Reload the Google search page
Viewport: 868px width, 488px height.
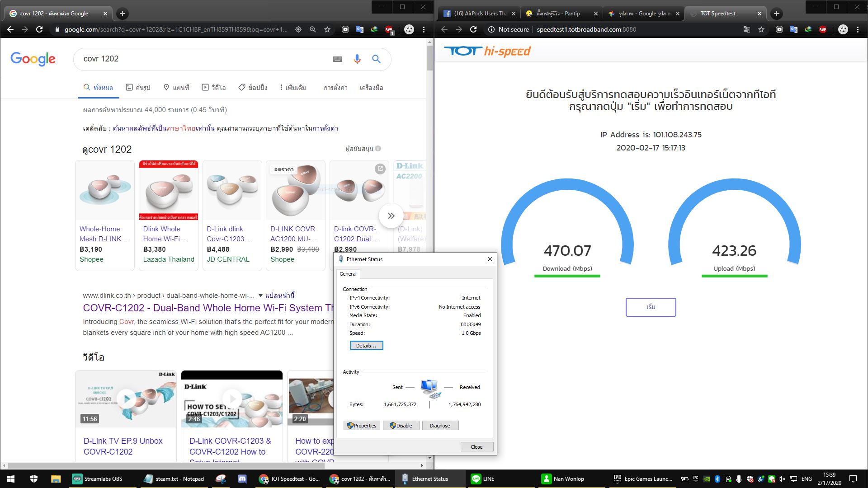(39, 29)
